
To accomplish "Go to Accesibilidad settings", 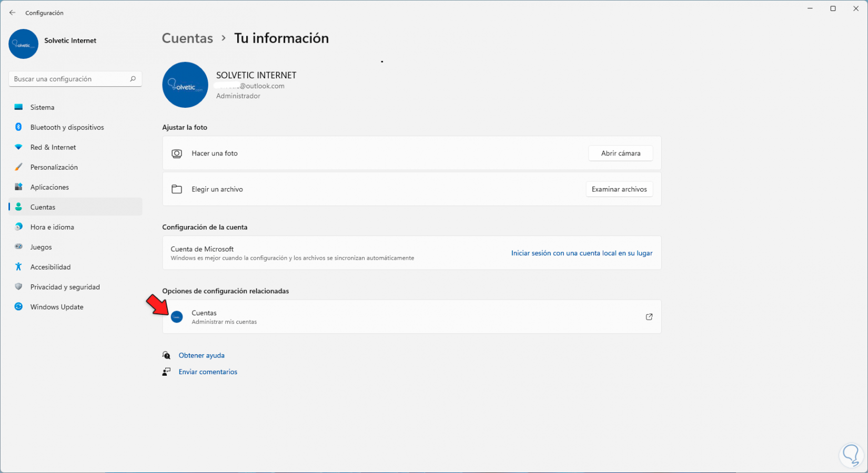I will [x=75, y=267].
